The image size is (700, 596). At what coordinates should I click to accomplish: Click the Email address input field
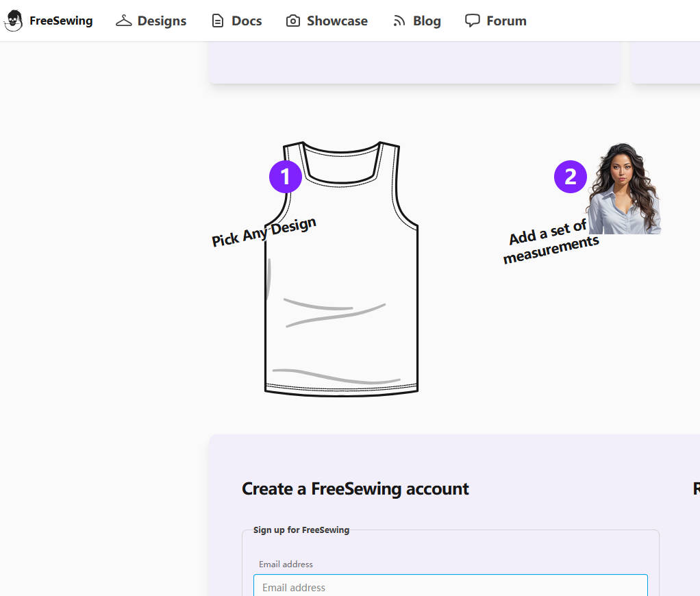(x=450, y=586)
